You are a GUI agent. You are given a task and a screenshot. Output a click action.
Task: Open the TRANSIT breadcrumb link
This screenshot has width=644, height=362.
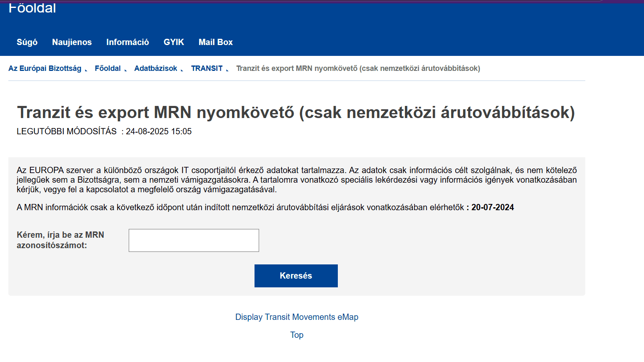[x=207, y=68]
